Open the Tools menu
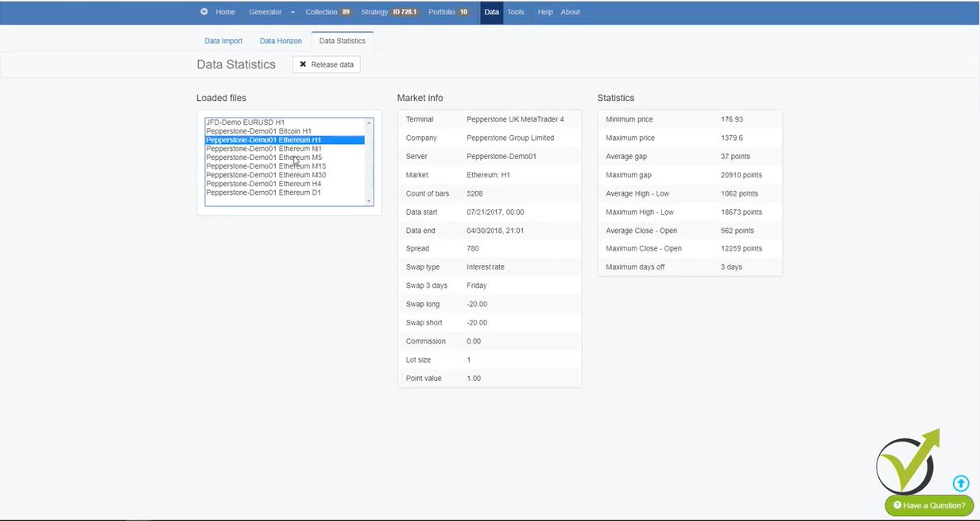This screenshot has height=521, width=980. (516, 12)
